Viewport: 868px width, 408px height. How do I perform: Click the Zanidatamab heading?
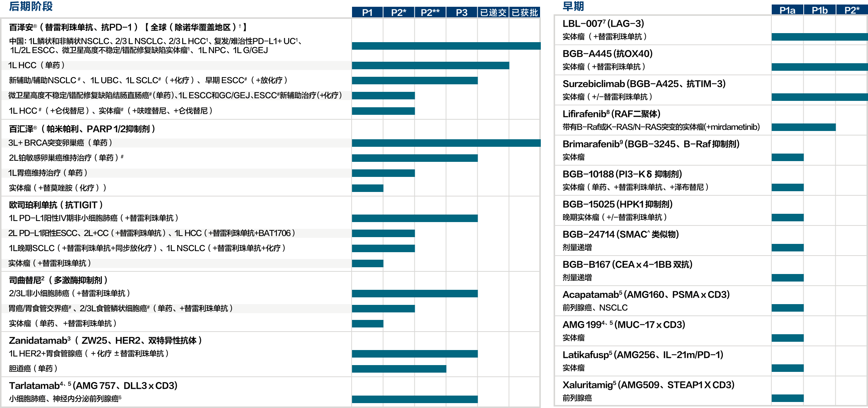[106, 340]
